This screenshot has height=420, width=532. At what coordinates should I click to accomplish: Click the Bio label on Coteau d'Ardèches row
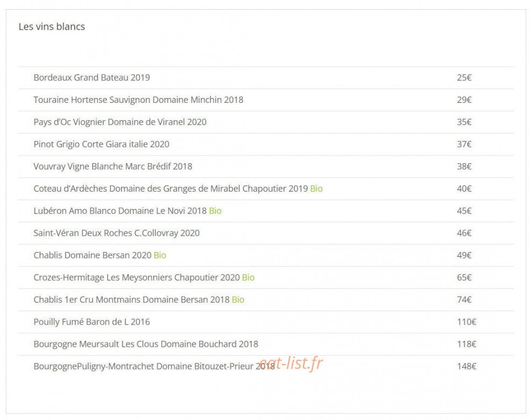point(316,188)
